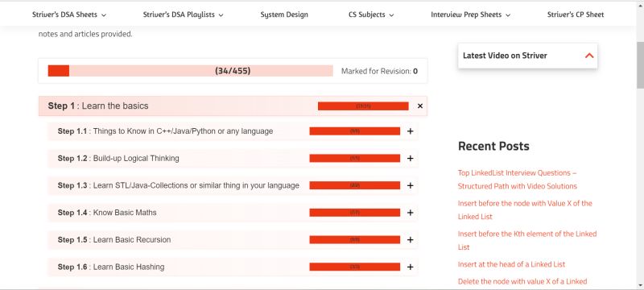This screenshot has width=644, height=290.
Task: Open Striver's DSA Playlists dropdown
Action: click(184, 14)
